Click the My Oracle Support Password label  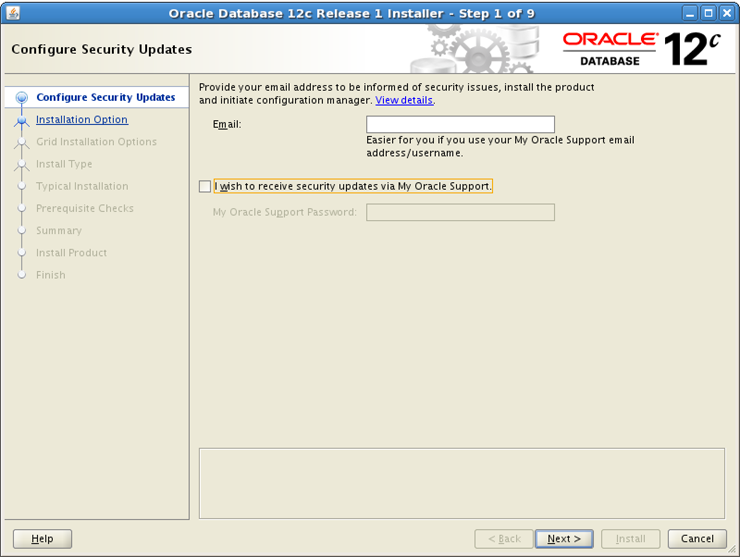pyautogui.click(x=285, y=212)
